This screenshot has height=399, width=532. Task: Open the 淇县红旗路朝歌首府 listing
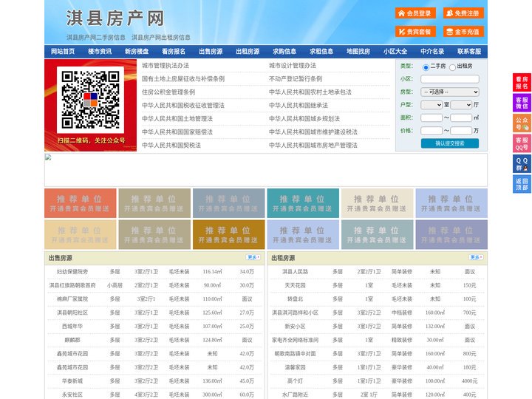72,285
